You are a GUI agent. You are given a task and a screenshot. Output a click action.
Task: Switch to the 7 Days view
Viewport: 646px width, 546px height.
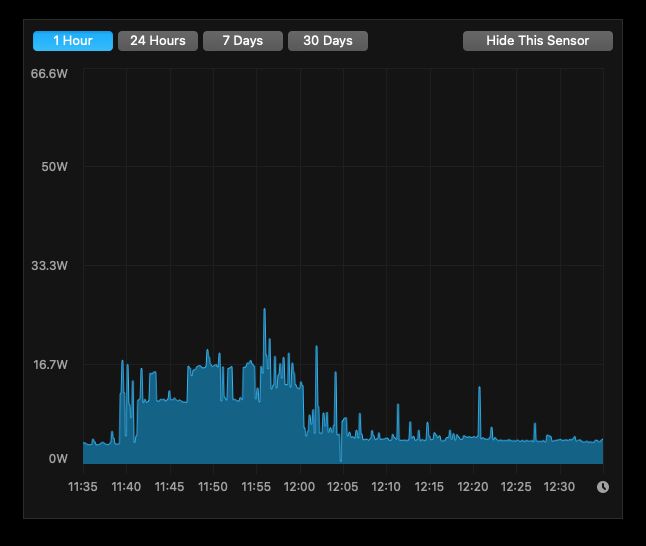243,41
